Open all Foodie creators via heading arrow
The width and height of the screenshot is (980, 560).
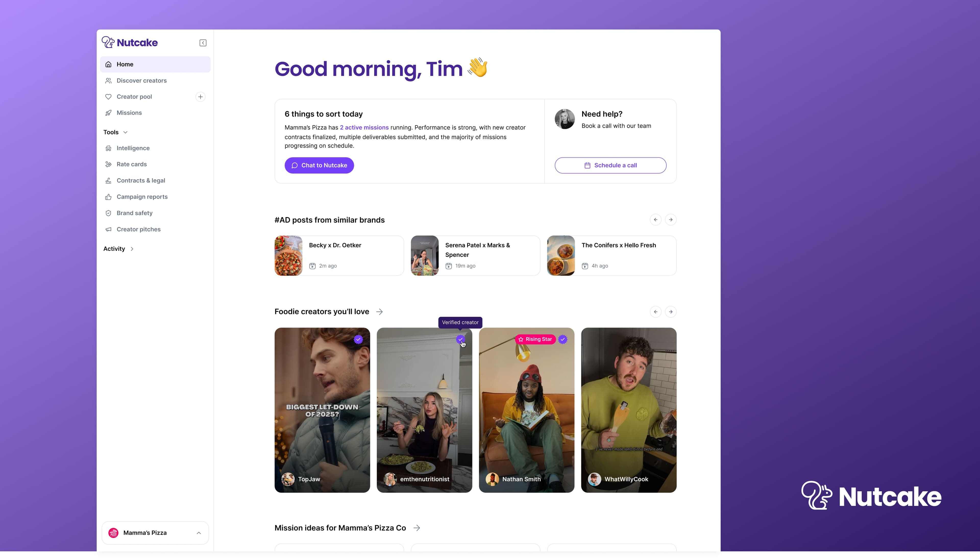coord(379,312)
